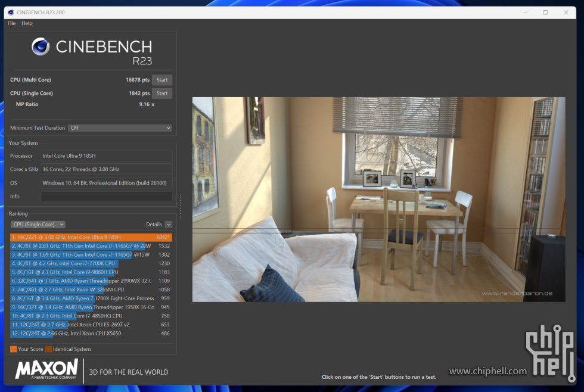Select ranking row 5, Intel Core i9-9880H
Screen dimensions: 584x392
(x=91, y=272)
